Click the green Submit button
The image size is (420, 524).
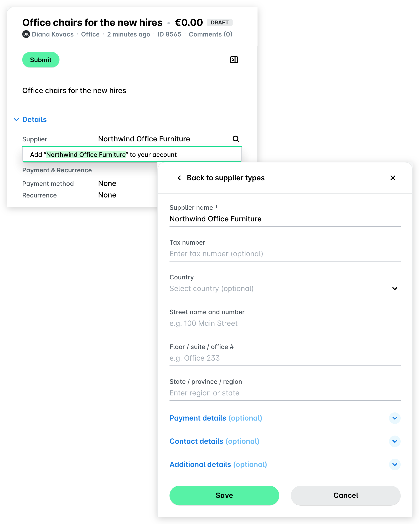41,60
